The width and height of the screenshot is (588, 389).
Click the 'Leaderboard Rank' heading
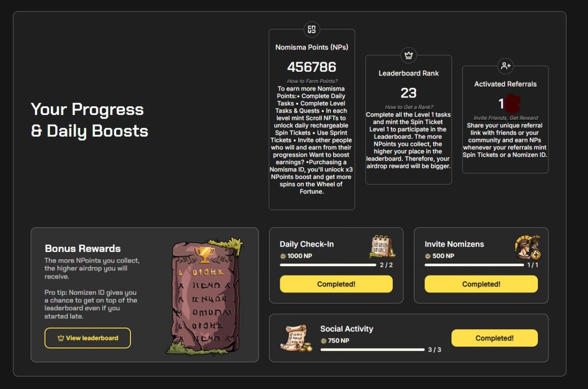coord(409,73)
